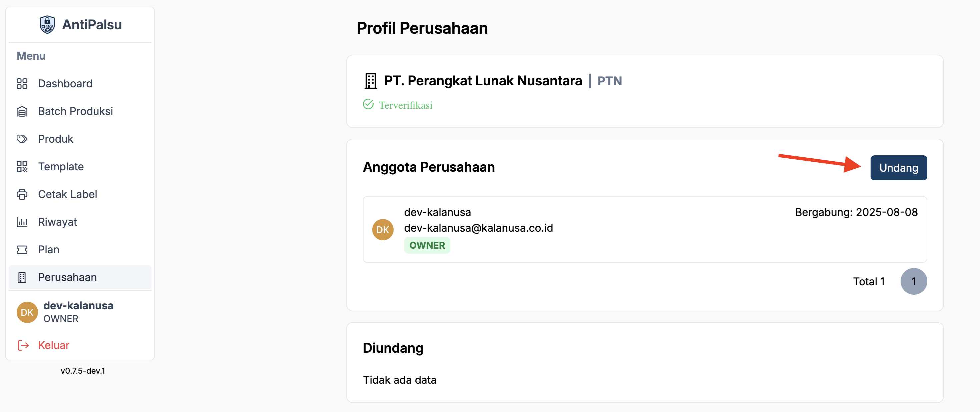Viewport: 980px width, 412px height.
Task: Click the Cetak Label printer icon
Action: click(x=22, y=194)
